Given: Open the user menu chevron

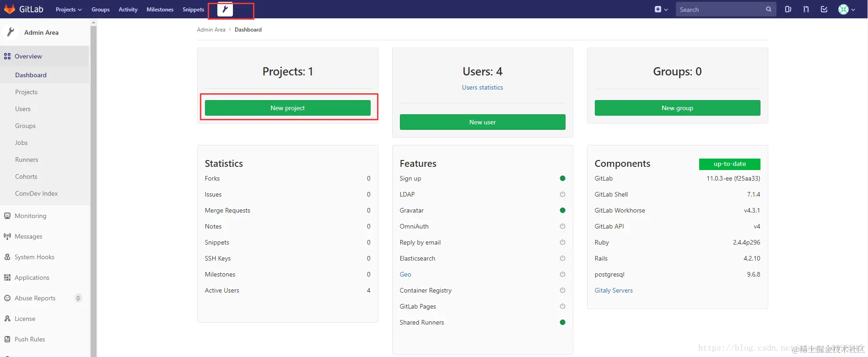Looking at the screenshot, I should (853, 10).
